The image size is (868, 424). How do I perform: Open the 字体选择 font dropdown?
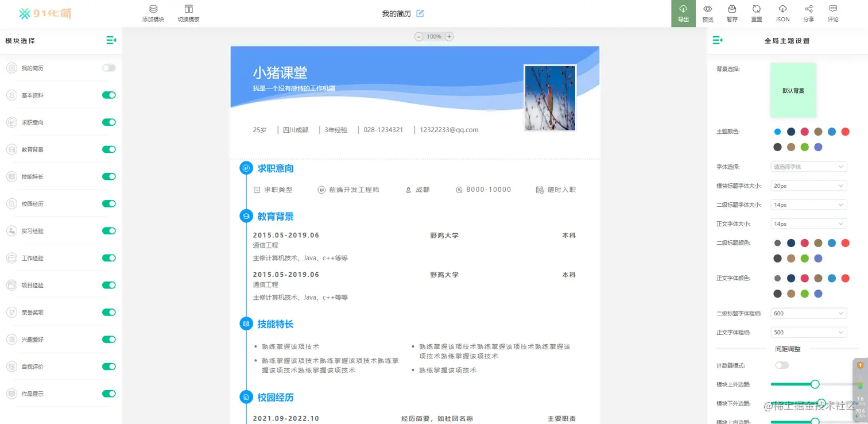click(x=809, y=167)
